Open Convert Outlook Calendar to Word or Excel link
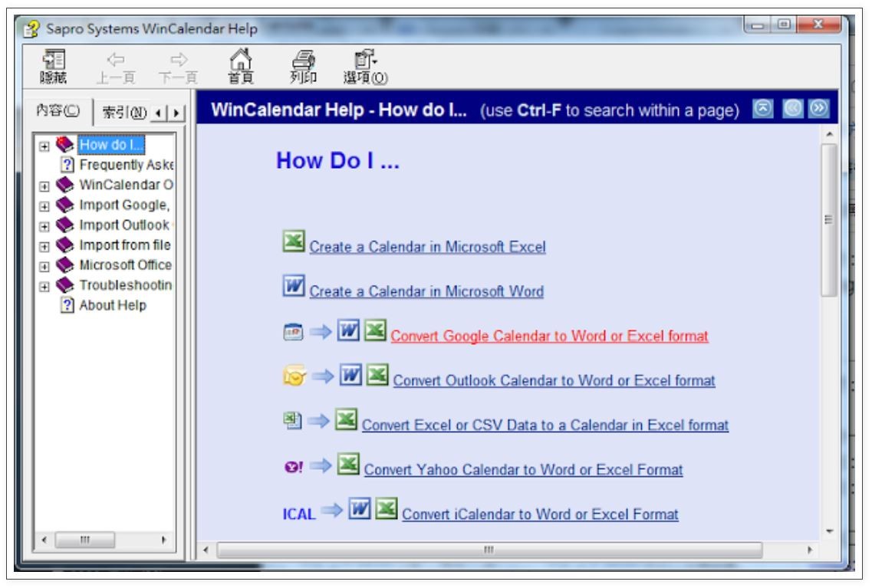 554,380
